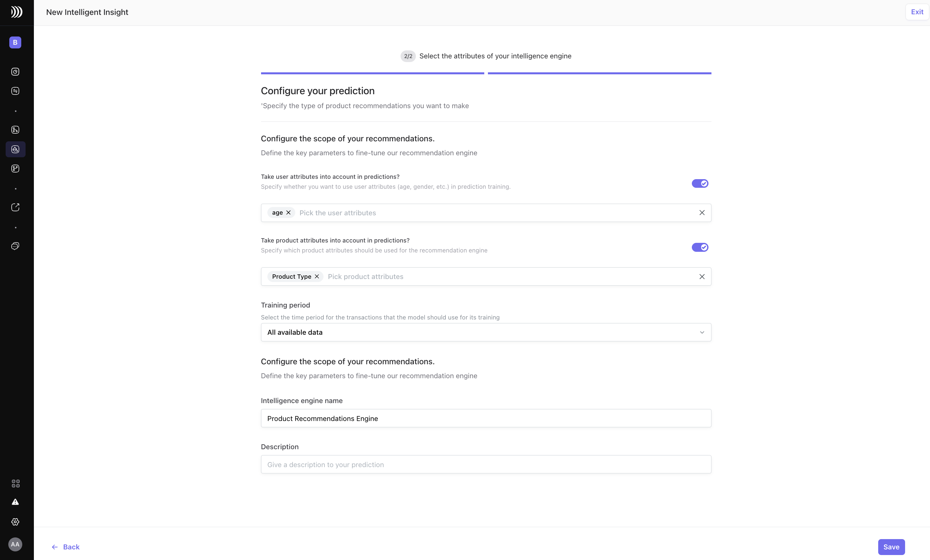Open the pie chart analytics sidebar icon

click(x=15, y=72)
